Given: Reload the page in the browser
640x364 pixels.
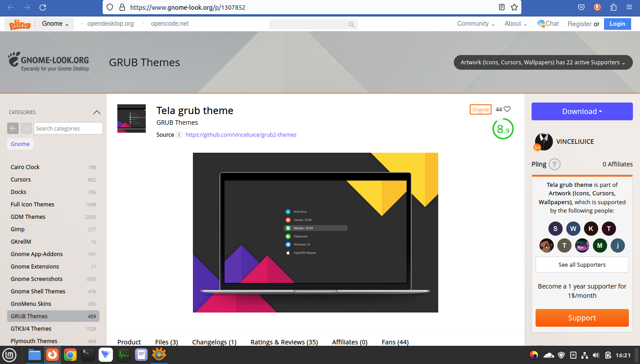Looking at the screenshot, I should (43, 7).
